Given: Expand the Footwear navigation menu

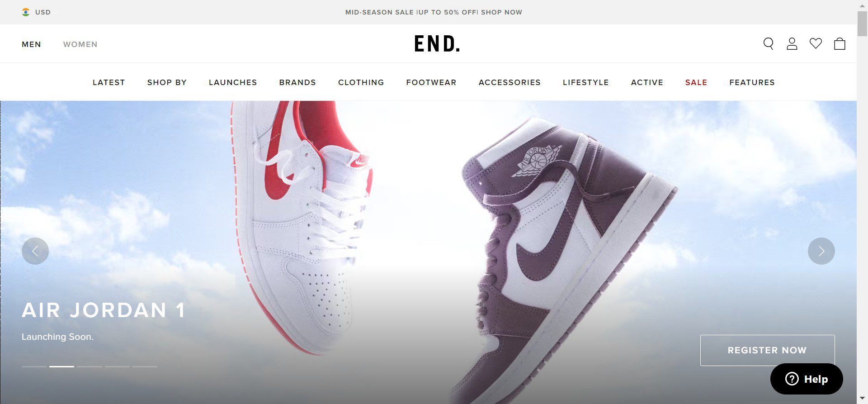Looking at the screenshot, I should click(x=431, y=82).
